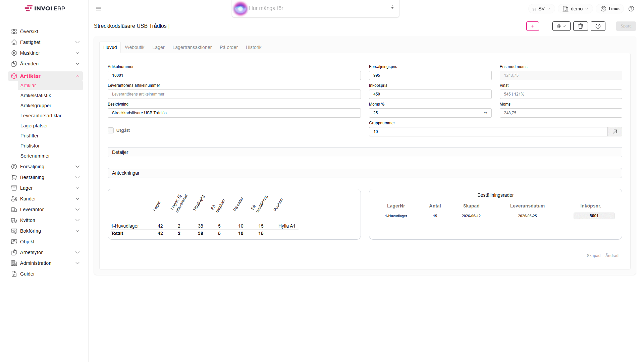The height and width of the screenshot is (362, 644).
Task: Collapse the Artiklar sidebar section
Action: tap(45, 76)
